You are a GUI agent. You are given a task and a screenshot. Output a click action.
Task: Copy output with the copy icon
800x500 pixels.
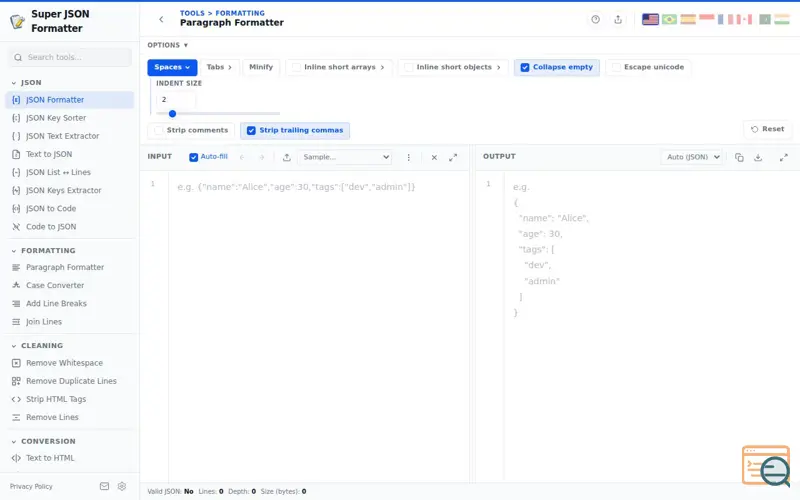739,157
